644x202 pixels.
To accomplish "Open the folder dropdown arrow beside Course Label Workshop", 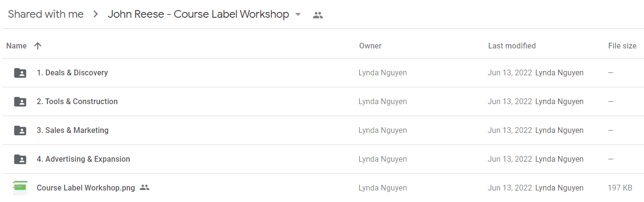I will click(x=298, y=14).
